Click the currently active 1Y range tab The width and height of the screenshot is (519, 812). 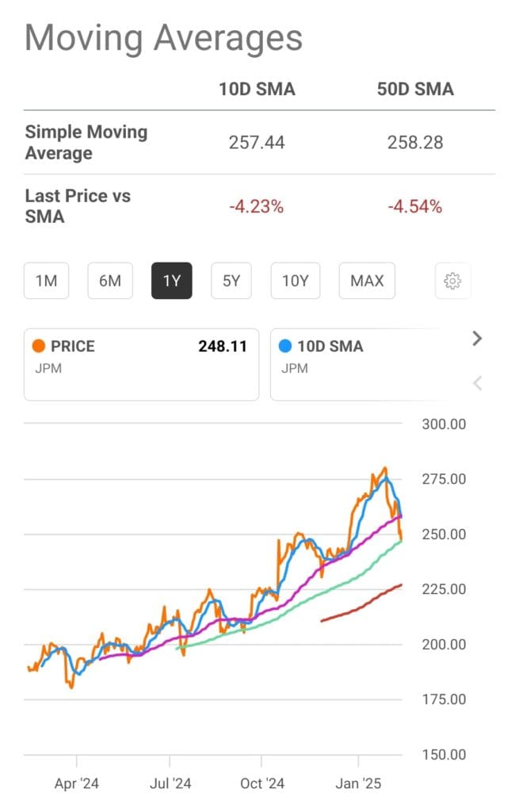pos(171,280)
